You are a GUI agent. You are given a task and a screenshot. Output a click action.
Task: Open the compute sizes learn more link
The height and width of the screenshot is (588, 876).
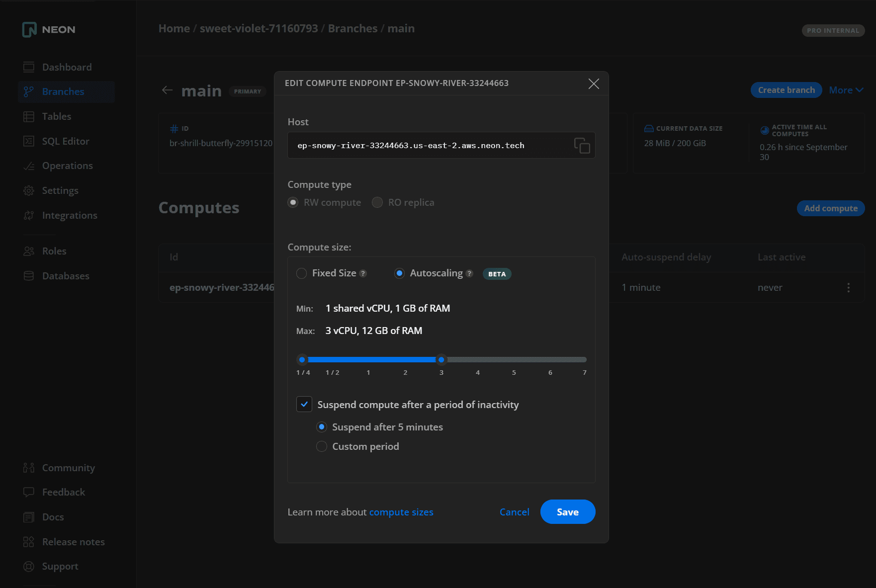[401, 512]
